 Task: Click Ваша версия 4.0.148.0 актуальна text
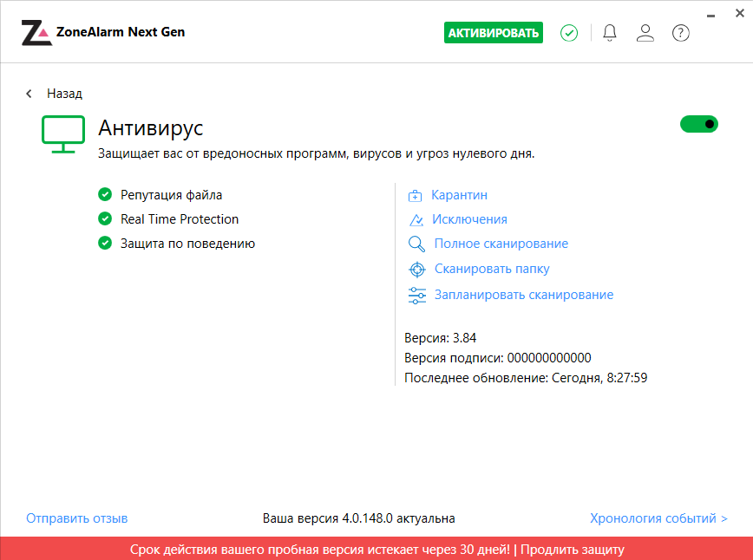tap(359, 518)
